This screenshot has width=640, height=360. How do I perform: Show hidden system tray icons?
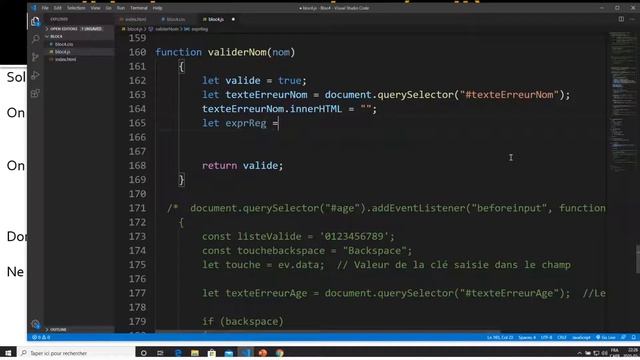[579, 353]
